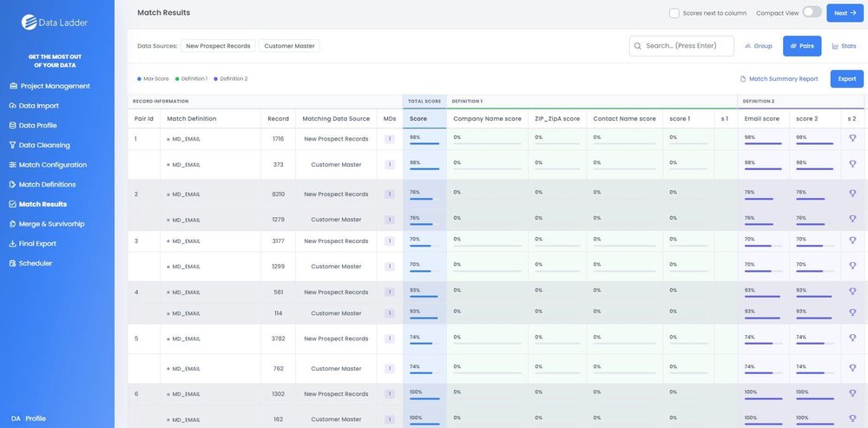Click 74% score for record 762
This screenshot has width=868, height=428.
(415, 366)
